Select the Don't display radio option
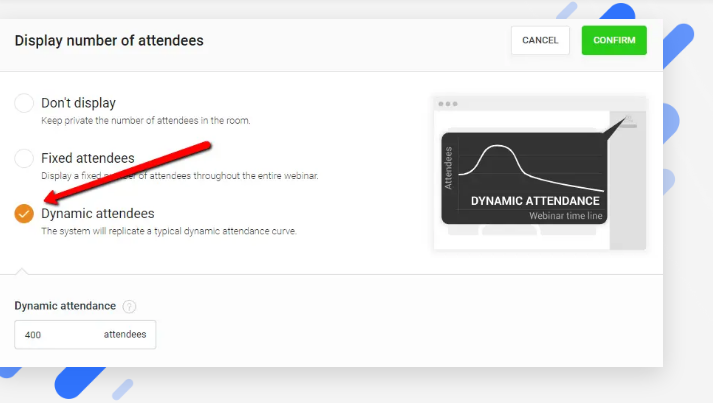 (24, 103)
